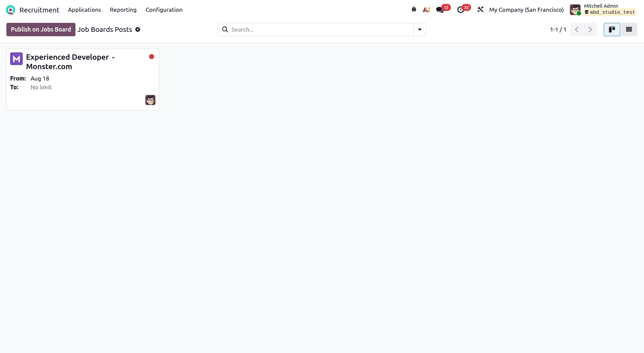644x353 pixels.
Task: Toggle the search options dropdown arrow
Action: pyautogui.click(x=419, y=30)
